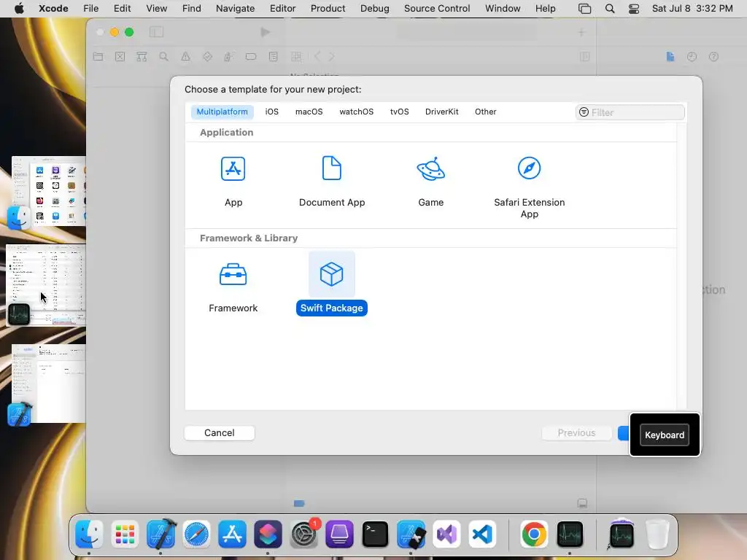Open the Finder stage thumbnail

click(x=49, y=192)
